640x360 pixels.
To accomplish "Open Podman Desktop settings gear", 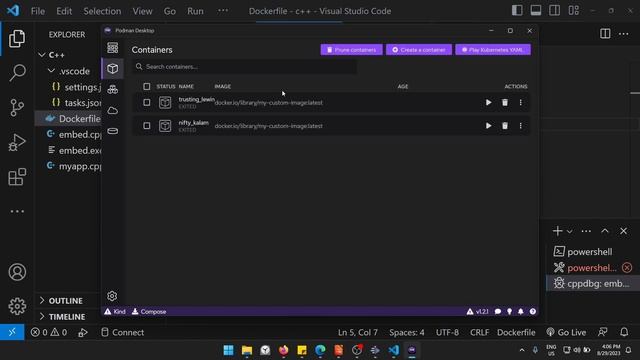I will click(x=112, y=296).
